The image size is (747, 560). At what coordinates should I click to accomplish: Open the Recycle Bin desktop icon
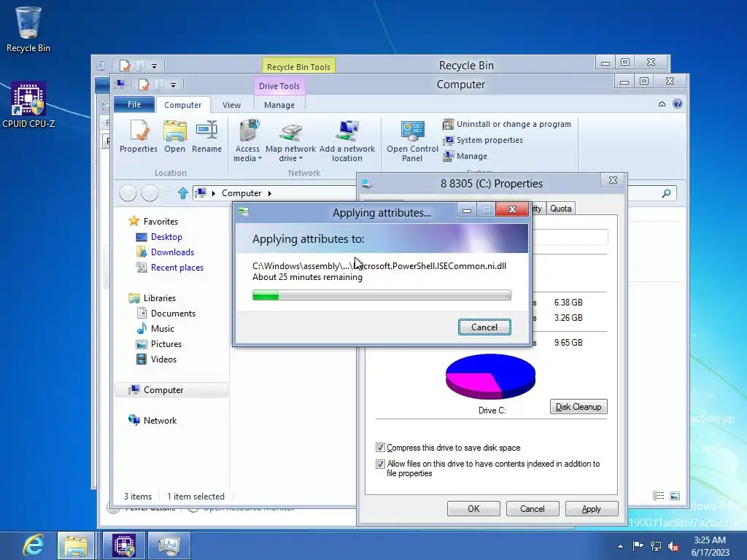tap(28, 29)
